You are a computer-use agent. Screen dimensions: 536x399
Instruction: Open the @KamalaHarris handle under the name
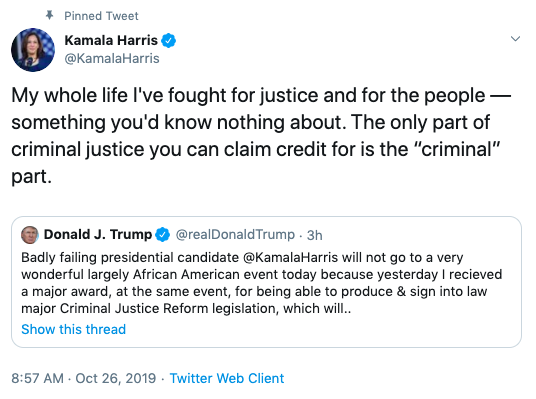[112, 58]
